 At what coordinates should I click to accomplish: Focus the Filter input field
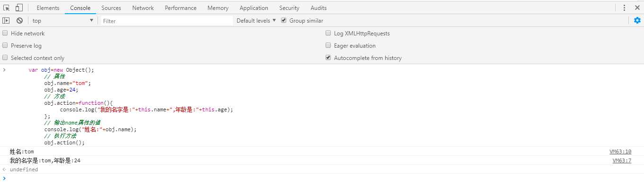pos(167,21)
